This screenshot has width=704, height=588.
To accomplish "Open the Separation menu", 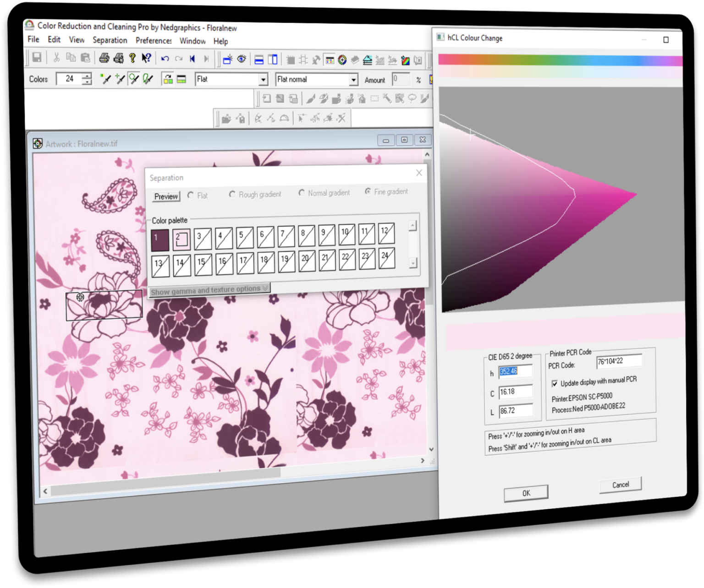I will coord(110,40).
